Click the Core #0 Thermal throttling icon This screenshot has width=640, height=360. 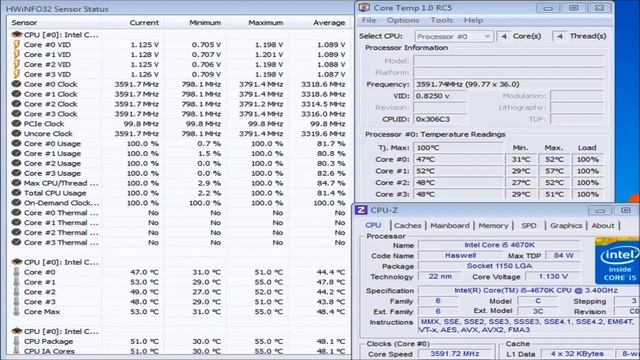[x=16, y=212]
